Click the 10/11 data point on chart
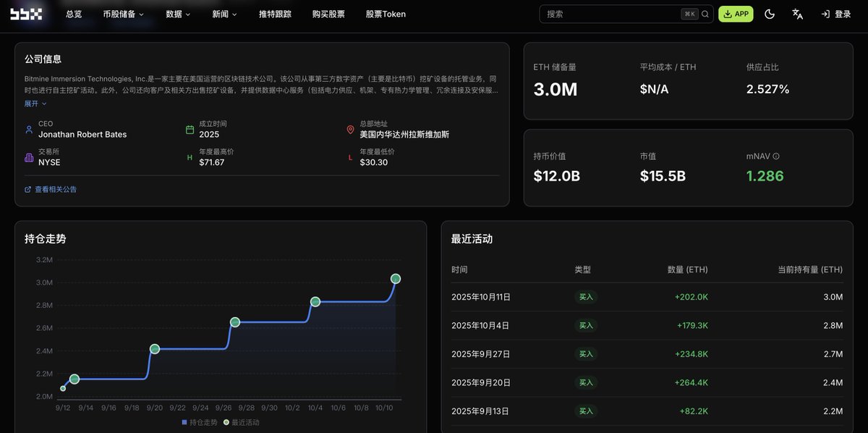Image resolution: width=868 pixels, height=433 pixels. click(x=396, y=279)
